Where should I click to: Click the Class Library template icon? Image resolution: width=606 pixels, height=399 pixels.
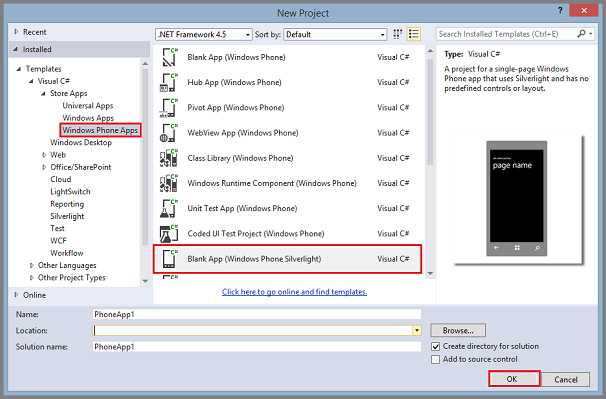point(169,158)
